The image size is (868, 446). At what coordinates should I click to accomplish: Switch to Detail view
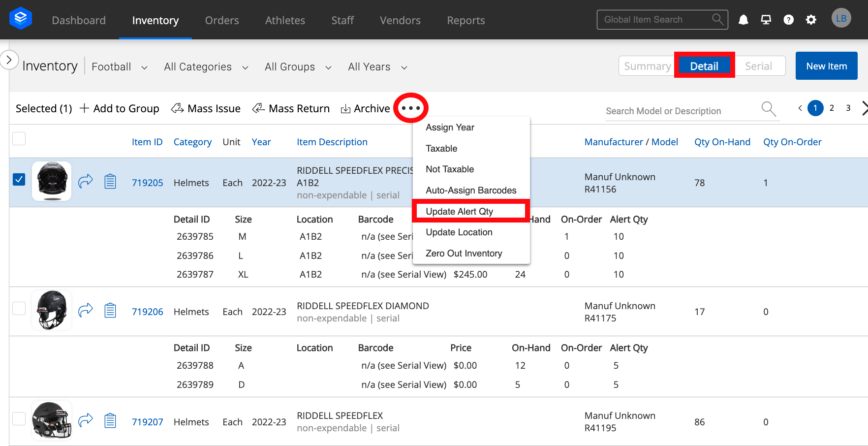pyautogui.click(x=704, y=66)
